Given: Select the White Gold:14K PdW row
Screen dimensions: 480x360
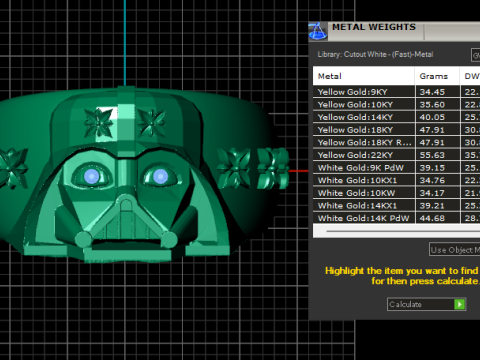Looking at the screenshot, I should 396,218.
